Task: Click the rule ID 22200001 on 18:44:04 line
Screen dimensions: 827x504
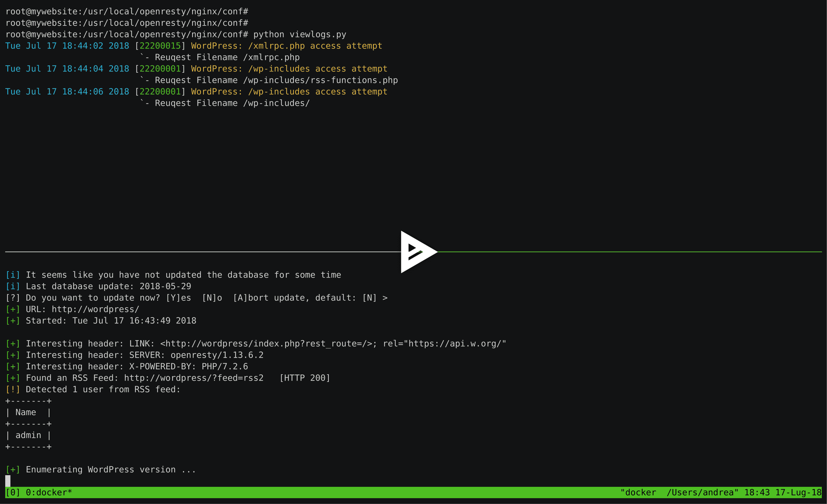Action: click(x=160, y=69)
